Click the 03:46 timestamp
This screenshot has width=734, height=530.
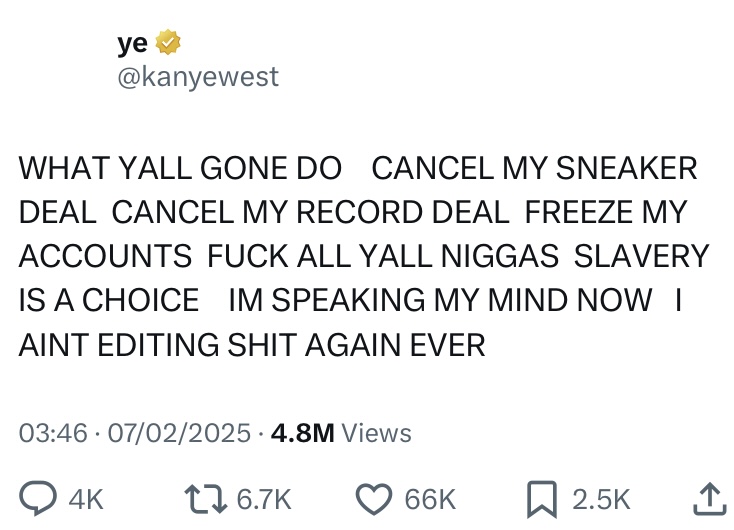[53, 433]
